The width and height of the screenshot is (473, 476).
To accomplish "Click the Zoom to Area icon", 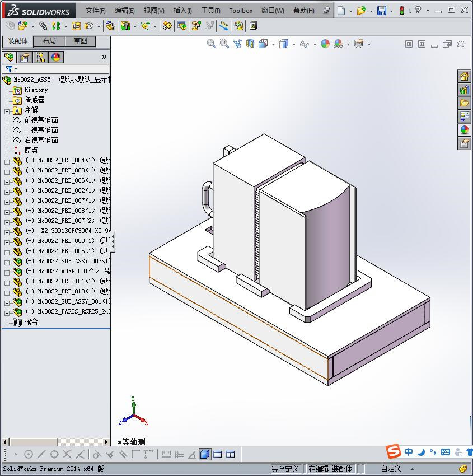I will (224, 44).
